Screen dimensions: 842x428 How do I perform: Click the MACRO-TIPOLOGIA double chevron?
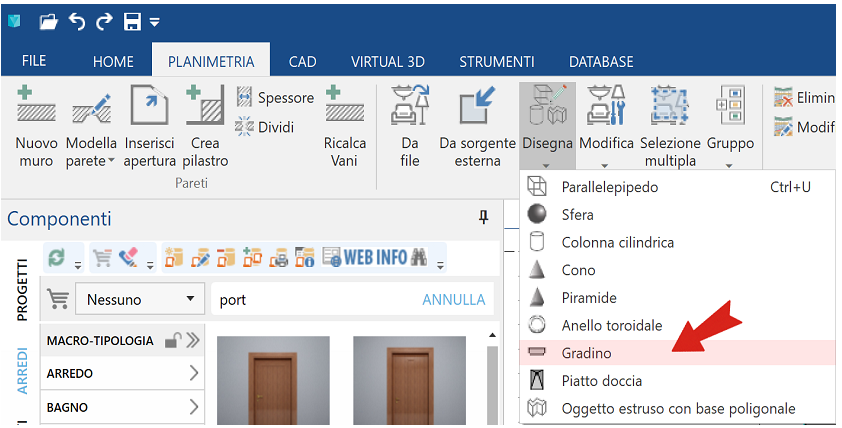[x=193, y=340]
